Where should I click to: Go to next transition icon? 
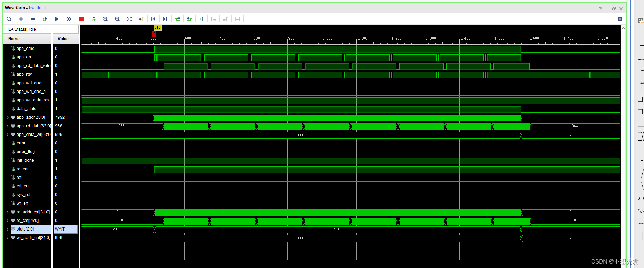[x=189, y=19]
